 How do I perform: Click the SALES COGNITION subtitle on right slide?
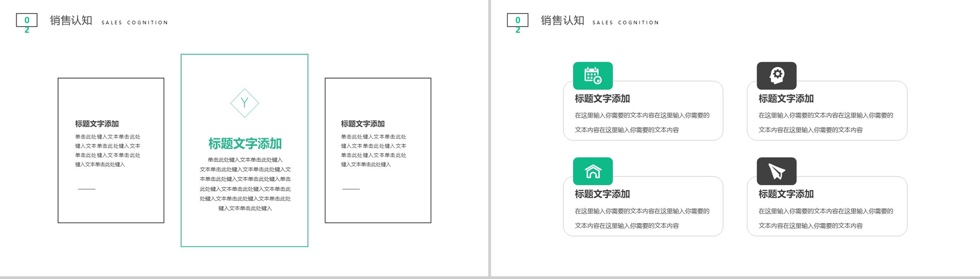(x=626, y=23)
